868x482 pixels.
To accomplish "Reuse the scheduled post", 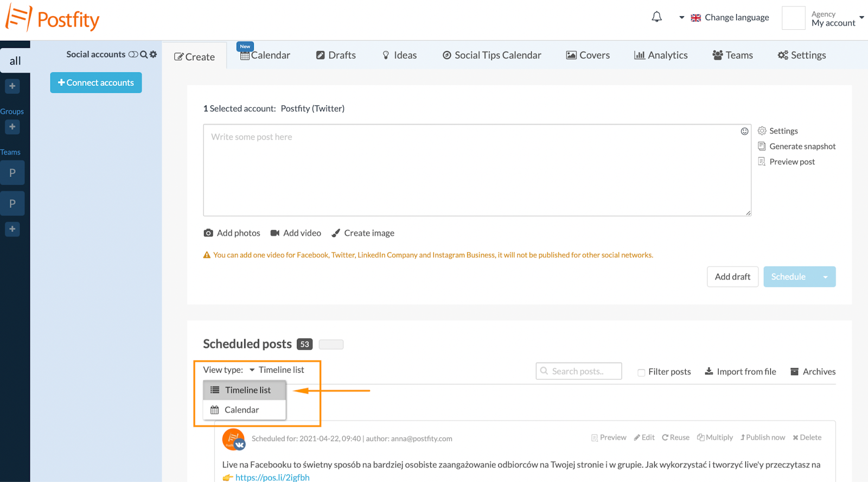I will click(675, 437).
